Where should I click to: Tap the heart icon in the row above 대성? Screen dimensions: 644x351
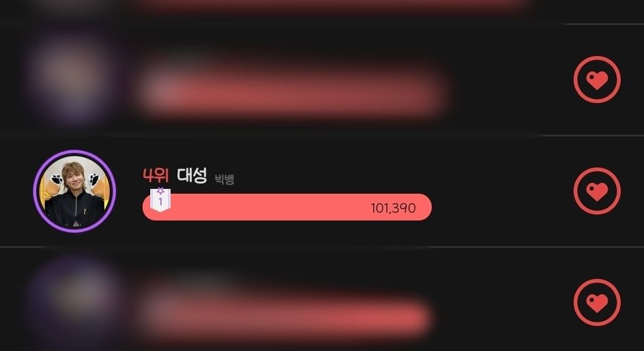[597, 79]
